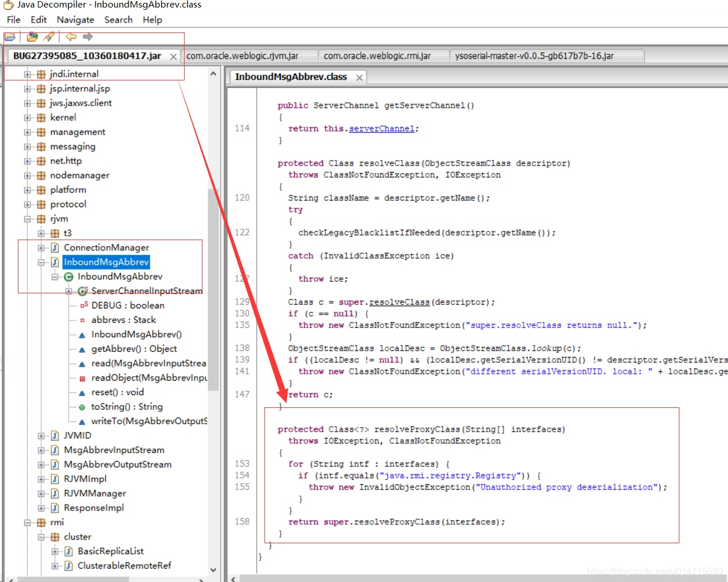Select the cluster package tree item

(x=78, y=537)
